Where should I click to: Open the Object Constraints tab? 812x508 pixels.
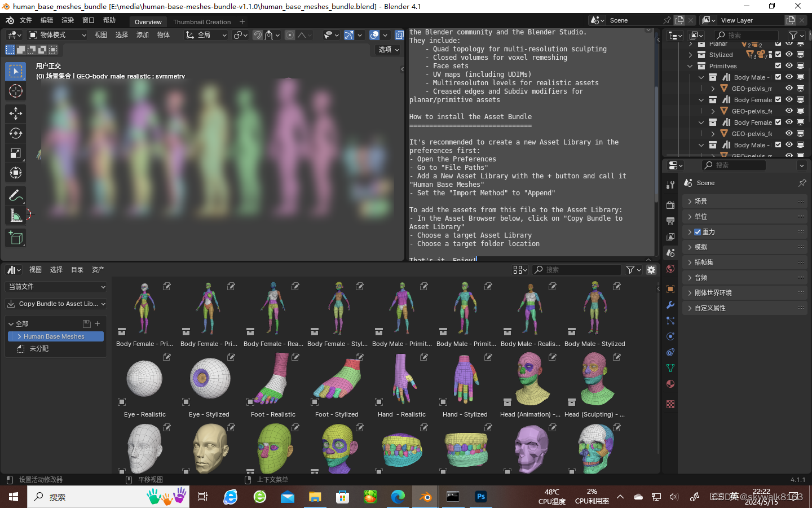[670, 352]
